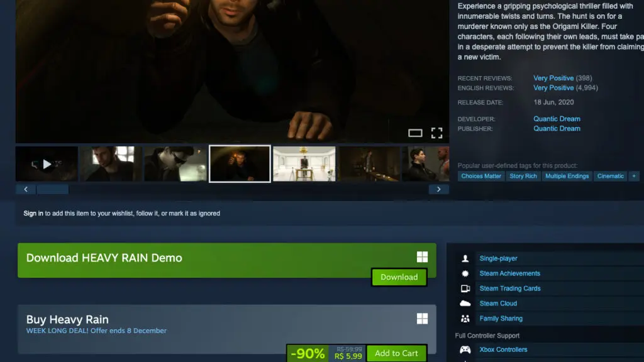The height and width of the screenshot is (362, 644).
Task: Click the Steam Achievements icon
Action: pos(465,273)
